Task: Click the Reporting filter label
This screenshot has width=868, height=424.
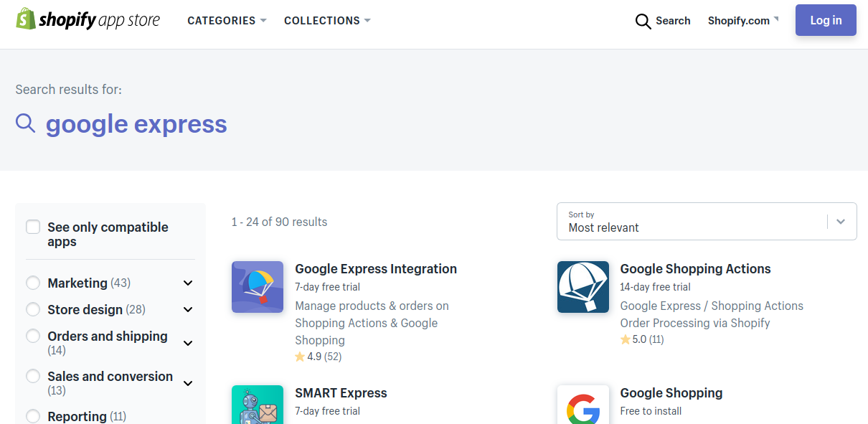Action: coord(87,416)
